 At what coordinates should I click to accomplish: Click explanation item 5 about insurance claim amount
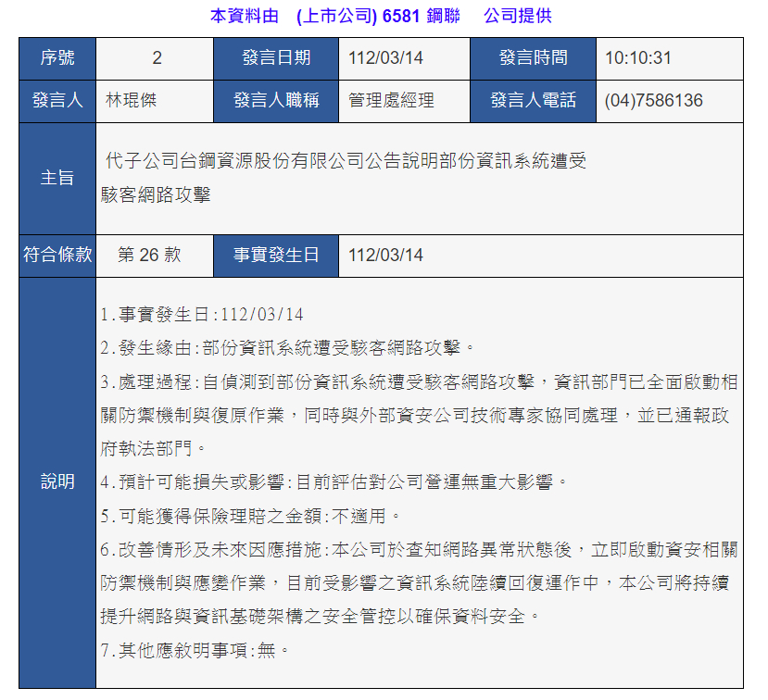[x=252, y=516]
